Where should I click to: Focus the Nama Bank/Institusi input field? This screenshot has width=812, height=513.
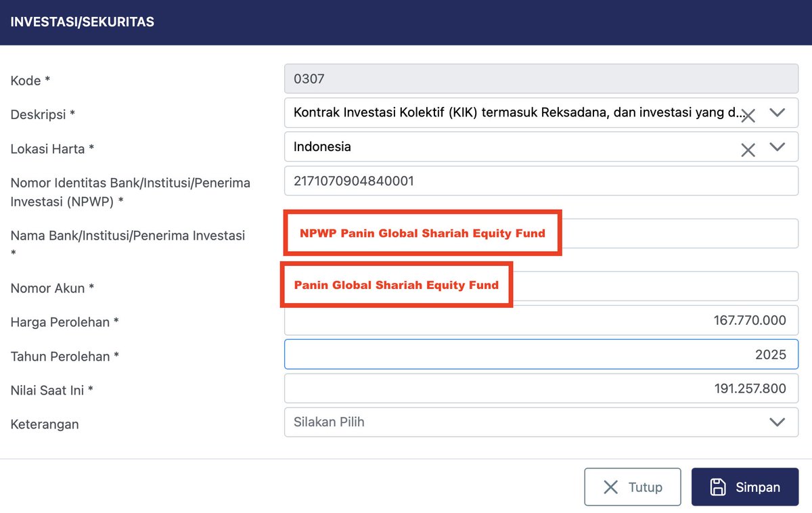pos(541,233)
